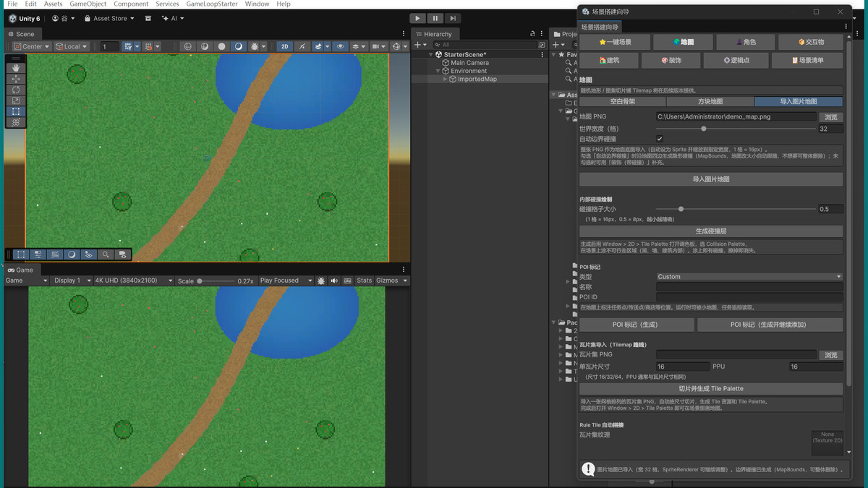This screenshot has height=488, width=868.
Task: Open the 角色 category button
Action: [746, 42]
